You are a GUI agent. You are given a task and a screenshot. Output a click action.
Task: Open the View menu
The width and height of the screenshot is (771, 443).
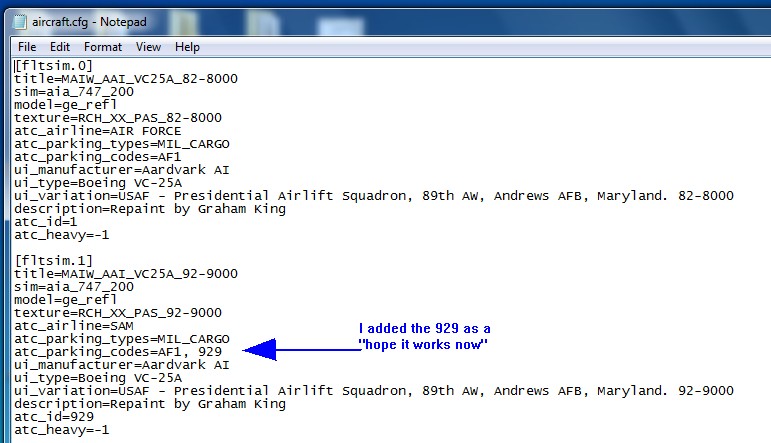pyautogui.click(x=148, y=47)
